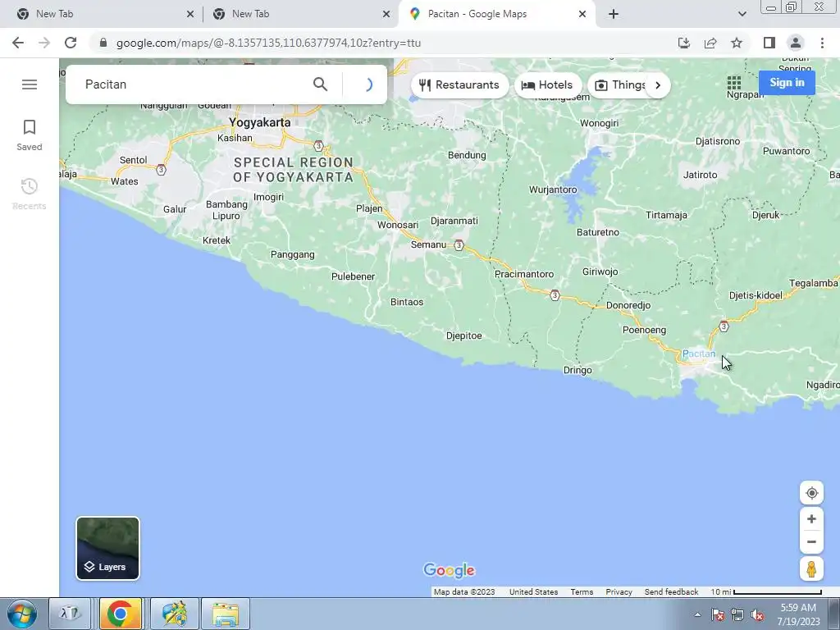This screenshot has width=840, height=630.
Task: Click the Sign in button
Action: (787, 83)
